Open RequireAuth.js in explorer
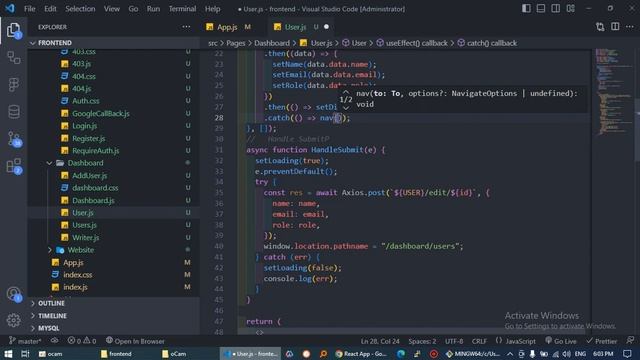The image size is (640, 360). click(96, 151)
